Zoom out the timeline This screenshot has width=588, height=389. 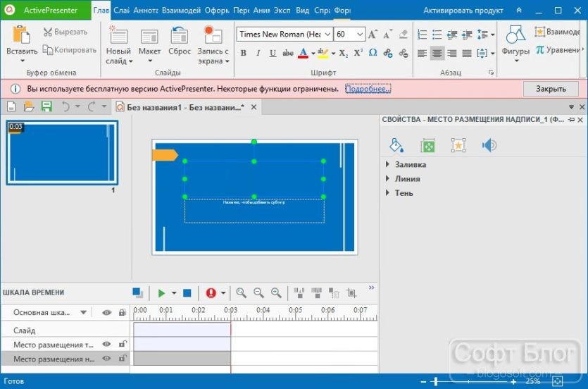click(x=258, y=293)
